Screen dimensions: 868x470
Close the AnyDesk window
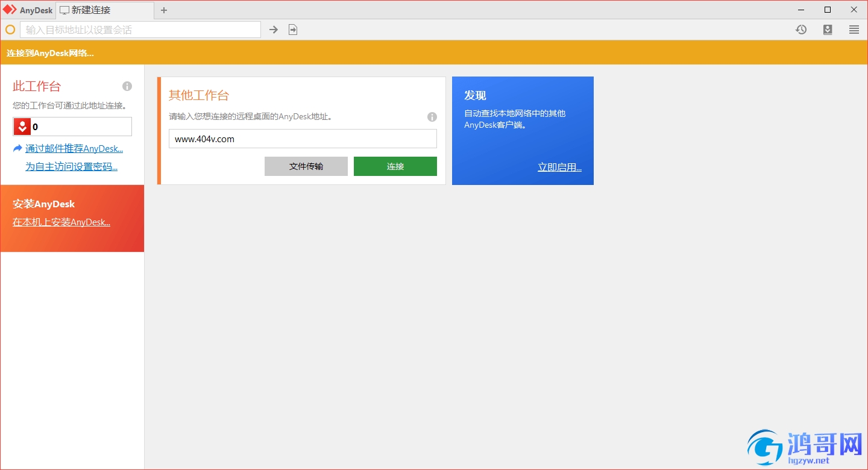pyautogui.click(x=854, y=10)
